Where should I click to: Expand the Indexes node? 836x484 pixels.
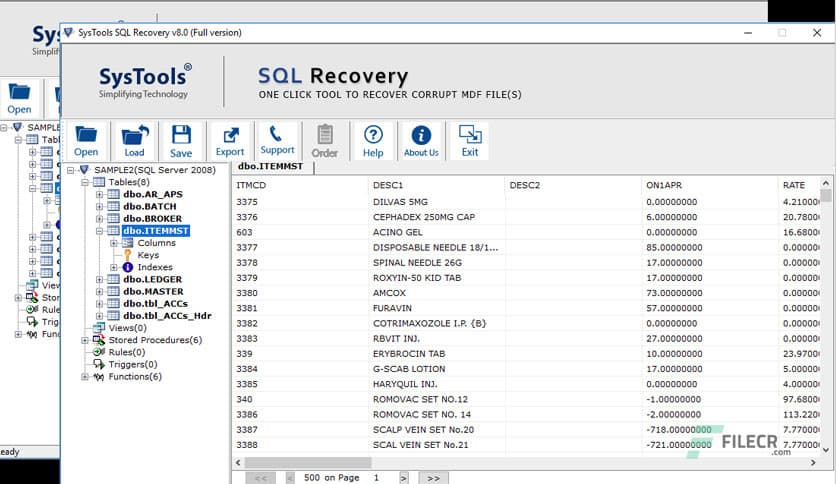(x=114, y=267)
